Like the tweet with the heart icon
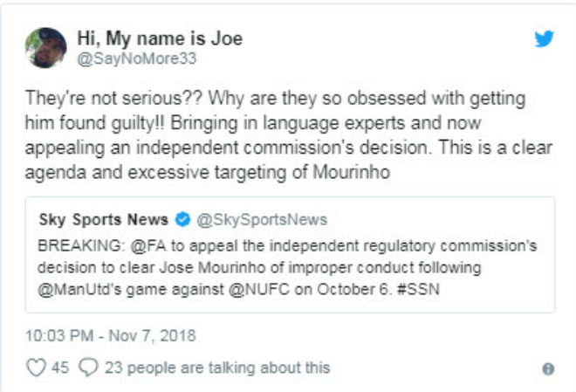The width and height of the screenshot is (576, 392). click(x=36, y=368)
